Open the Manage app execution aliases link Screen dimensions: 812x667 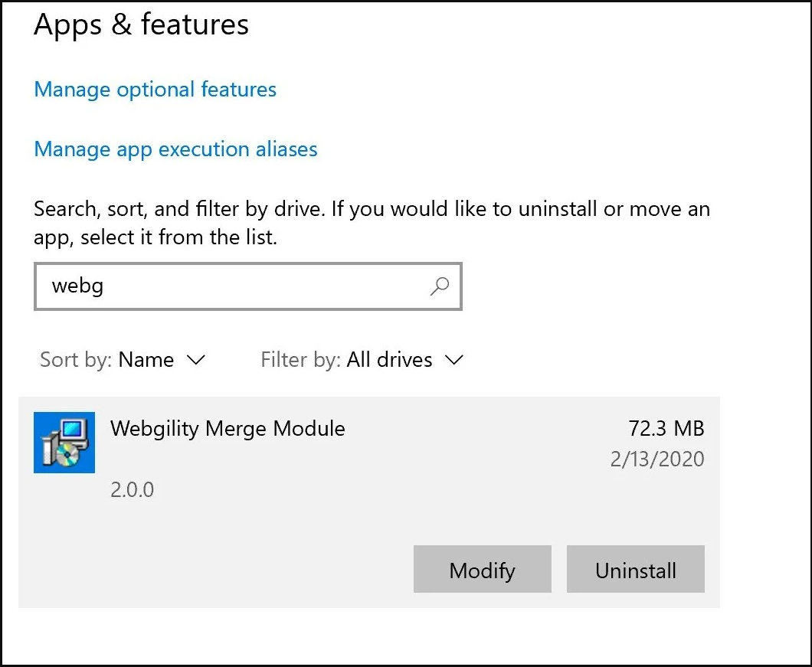(x=175, y=149)
